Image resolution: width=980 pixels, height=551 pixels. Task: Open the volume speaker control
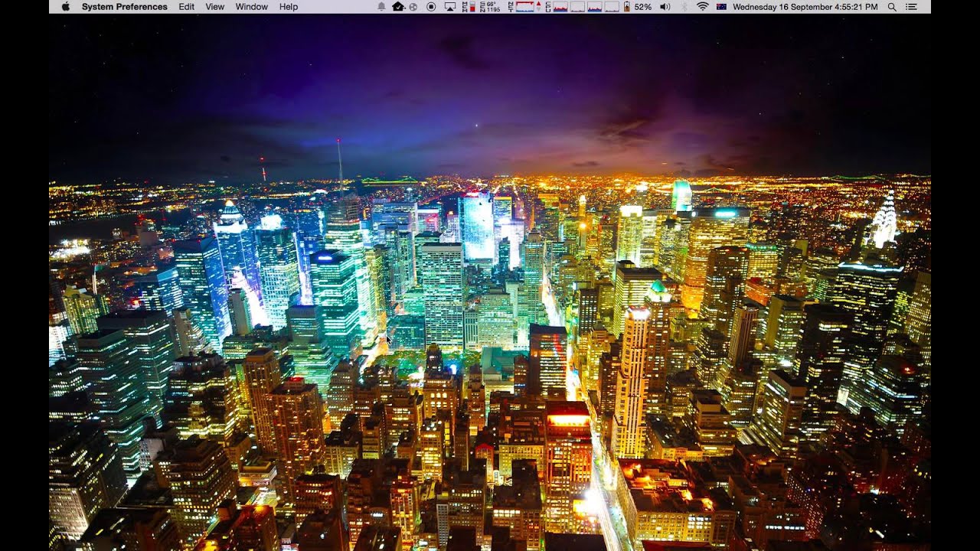pos(665,7)
